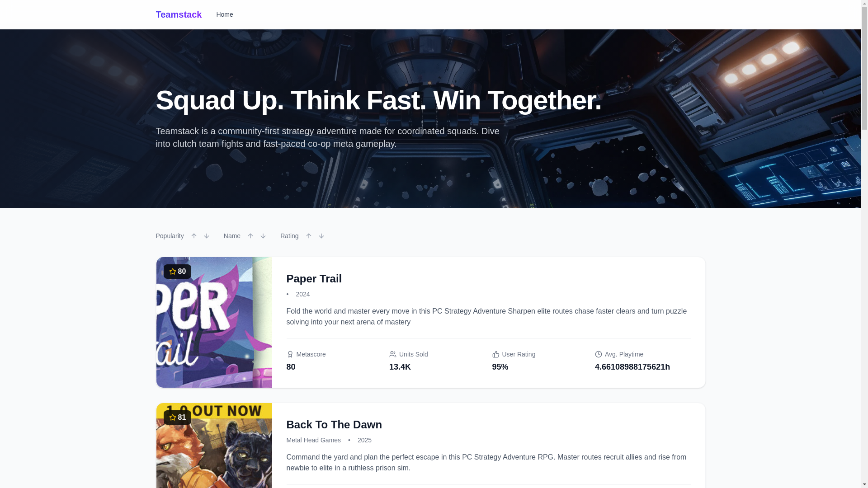Image resolution: width=868 pixels, height=488 pixels.
Task: Click the Popularity sort label
Action: coord(170,236)
